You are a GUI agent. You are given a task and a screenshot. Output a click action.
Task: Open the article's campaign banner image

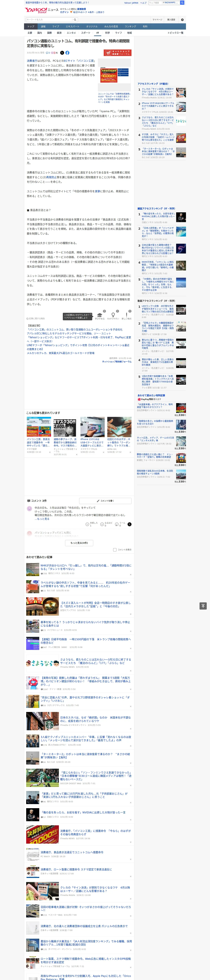(x=114, y=75)
